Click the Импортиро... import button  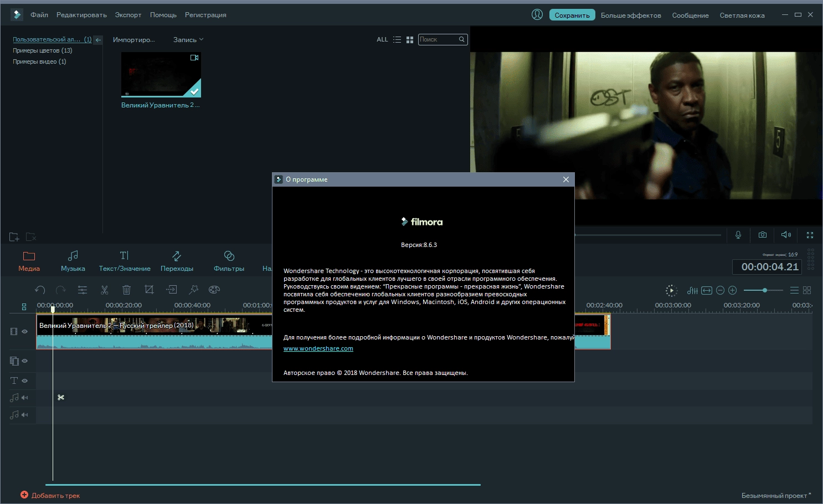click(x=133, y=40)
